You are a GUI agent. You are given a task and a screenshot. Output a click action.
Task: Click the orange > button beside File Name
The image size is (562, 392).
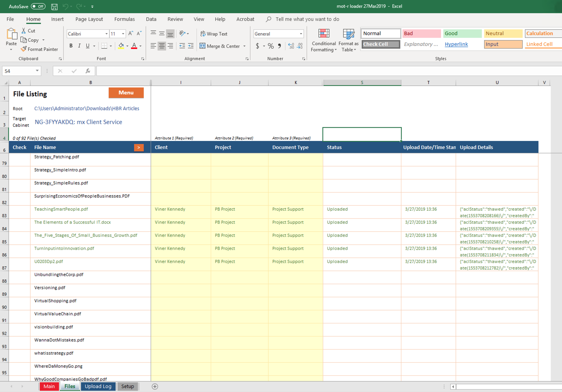[x=139, y=147]
